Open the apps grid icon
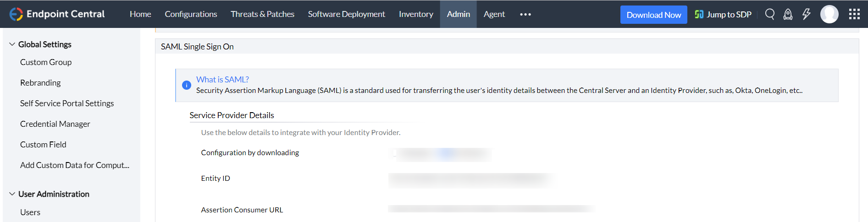868x222 pixels. click(854, 14)
